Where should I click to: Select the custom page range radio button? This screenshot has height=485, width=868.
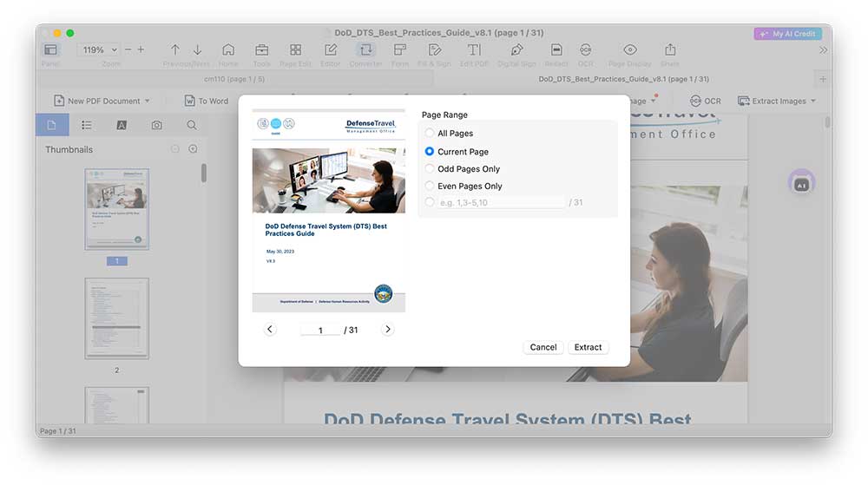click(x=429, y=202)
